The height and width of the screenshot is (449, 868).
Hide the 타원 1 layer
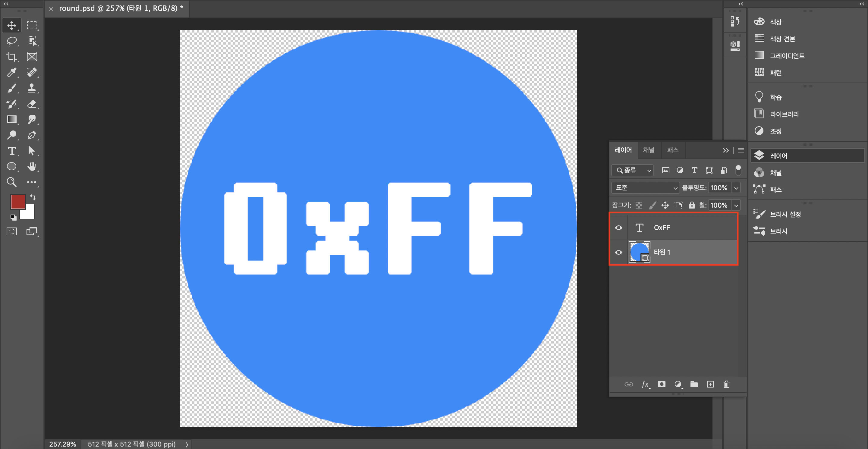click(619, 252)
